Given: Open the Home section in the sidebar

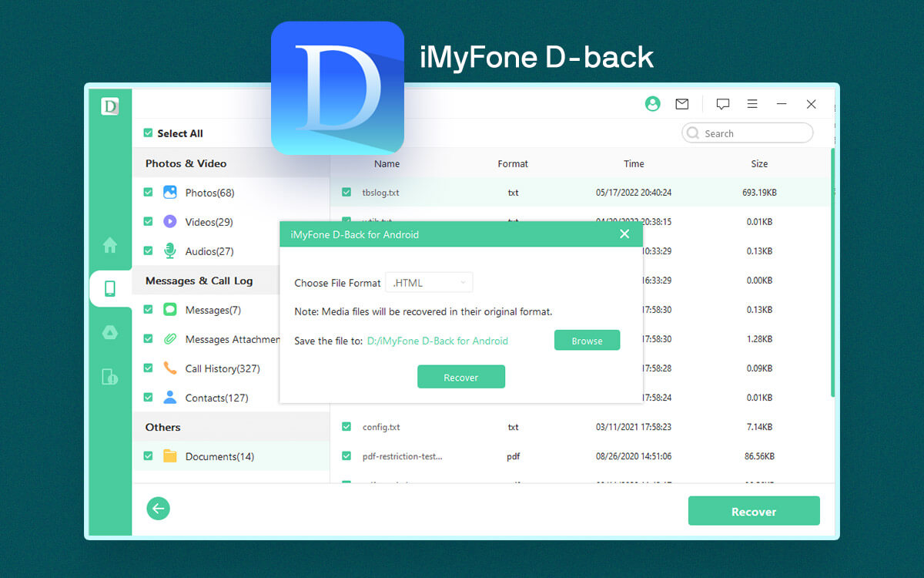Looking at the screenshot, I should (x=110, y=245).
